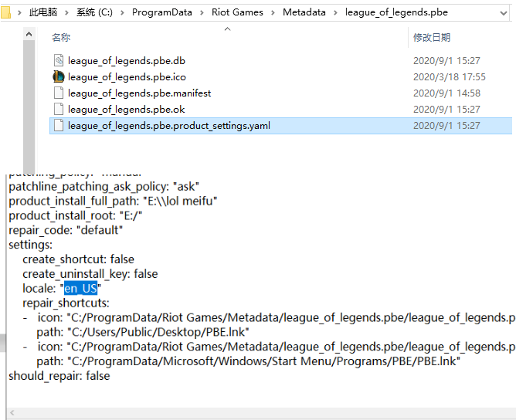Click the product_settings.yaml file icon
Screen dimensions: 516x420
tap(59, 125)
